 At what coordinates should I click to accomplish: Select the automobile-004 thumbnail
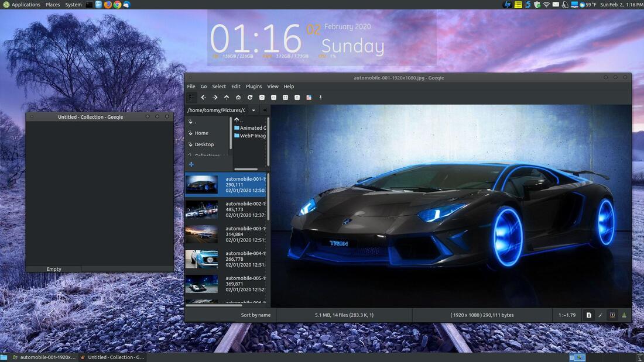coord(201,259)
